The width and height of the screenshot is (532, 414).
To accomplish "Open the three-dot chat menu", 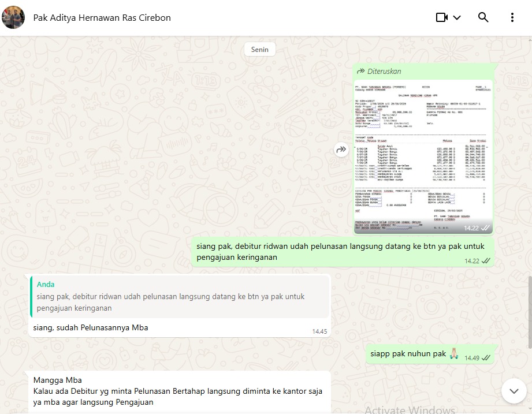I will 512,17.
